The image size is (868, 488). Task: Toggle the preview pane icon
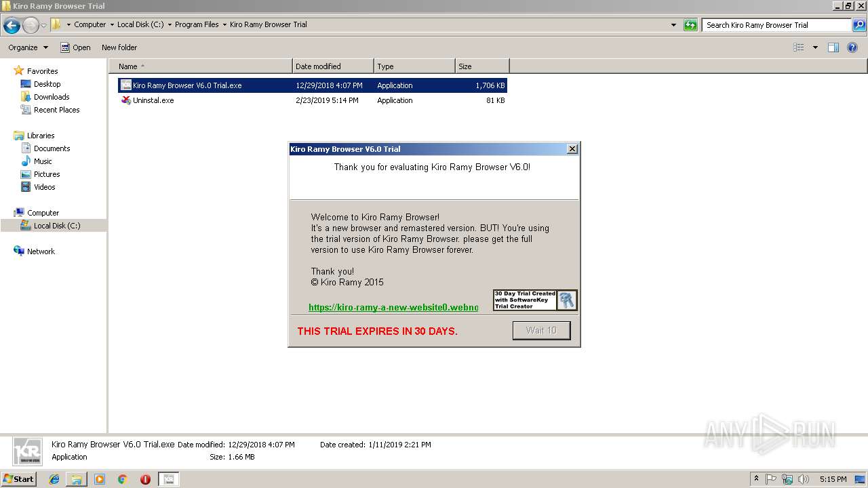click(x=833, y=47)
